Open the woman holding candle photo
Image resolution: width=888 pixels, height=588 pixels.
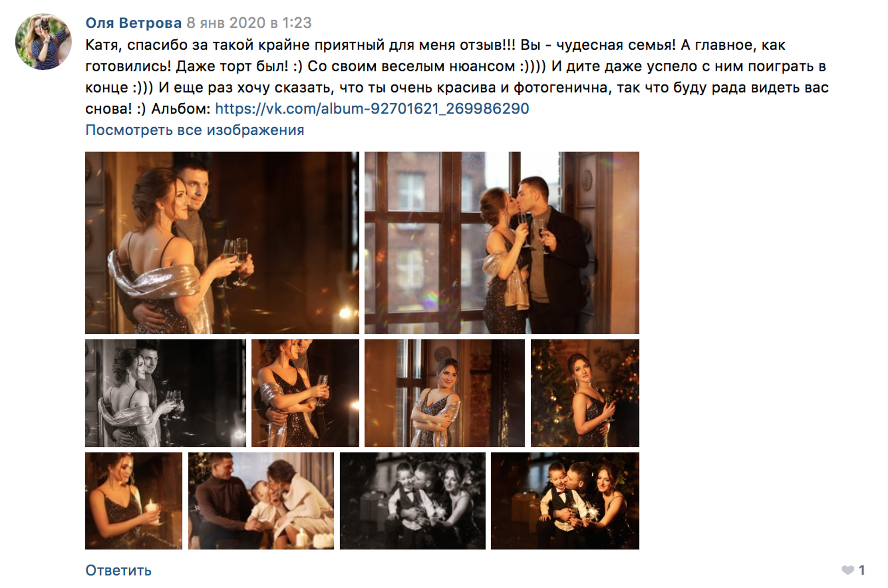[x=134, y=501]
